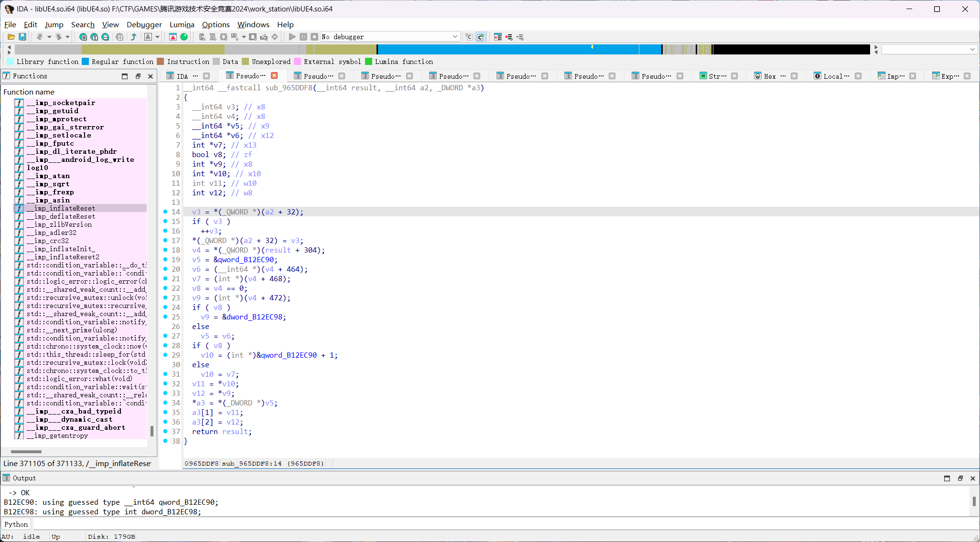Screen dimensions: 980x542
Task: Click the Open file toolbar icon
Action: tap(11, 37)
